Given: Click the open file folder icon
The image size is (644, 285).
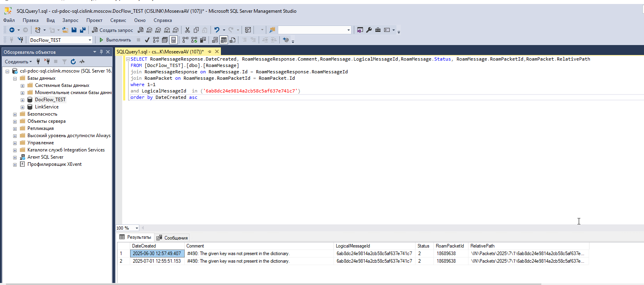Looking at the screenshot, I should click(65, 30).
